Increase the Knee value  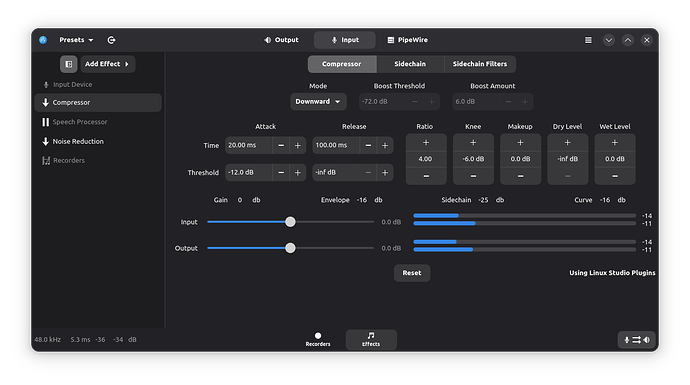click(x=473, y=143)
